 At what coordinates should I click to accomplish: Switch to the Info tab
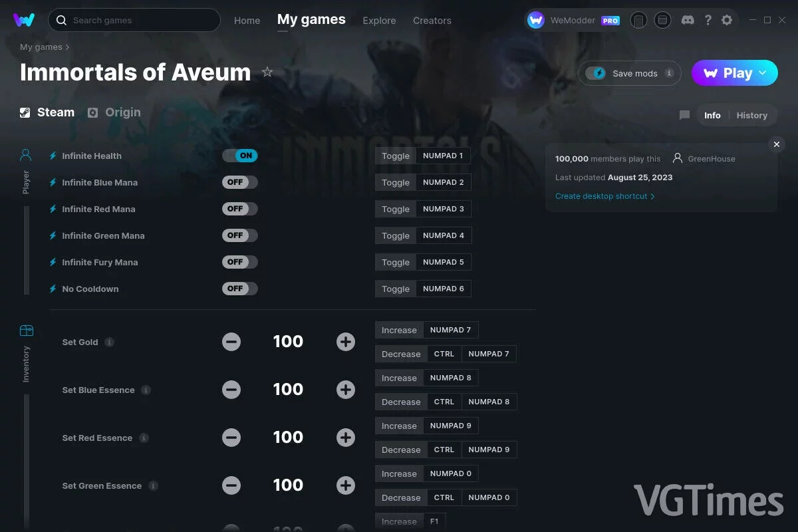[x=712, y=115]
